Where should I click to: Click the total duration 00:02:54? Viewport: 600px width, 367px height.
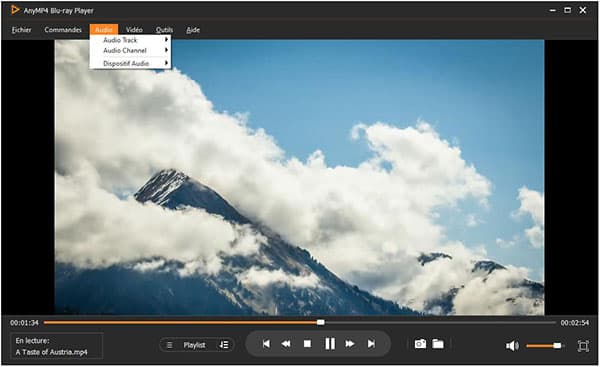pos(575,323)
